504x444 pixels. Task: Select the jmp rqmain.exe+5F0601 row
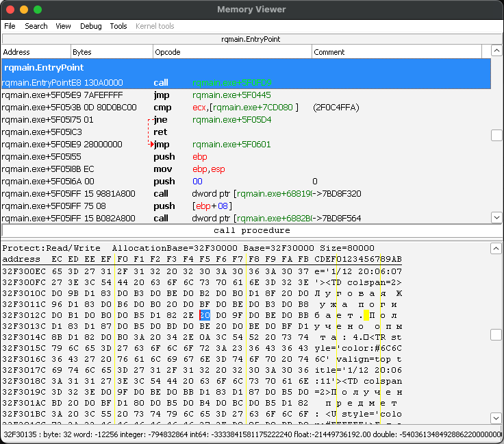(246, 145)
